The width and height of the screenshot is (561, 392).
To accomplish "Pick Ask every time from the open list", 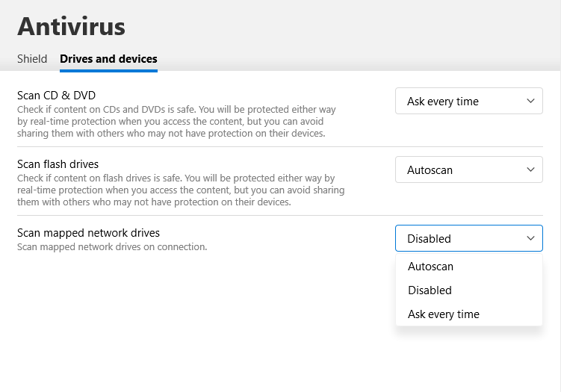I will [x=444, y=314].
